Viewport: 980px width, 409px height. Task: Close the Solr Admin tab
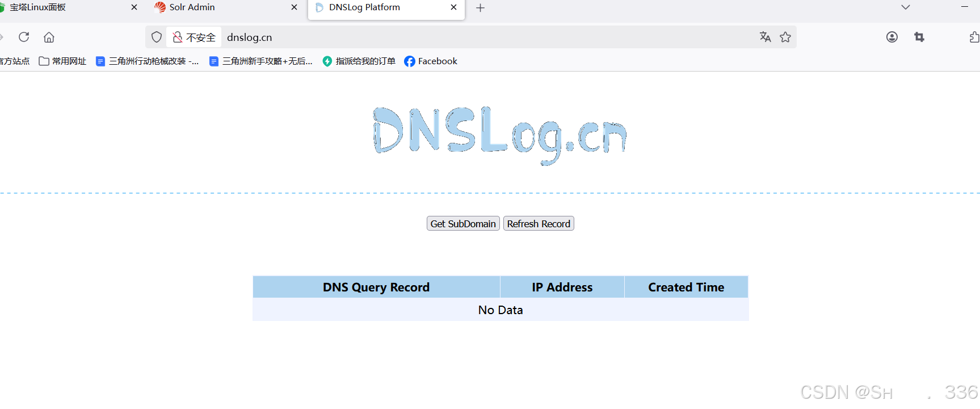pyautogui.click(x=294, y=7)
